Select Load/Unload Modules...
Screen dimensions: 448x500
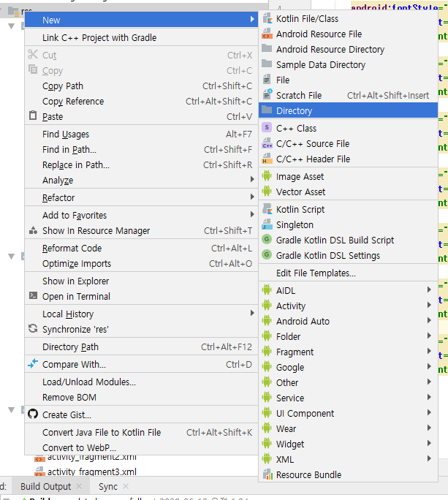pyautogui.click(x=141, y=382)
